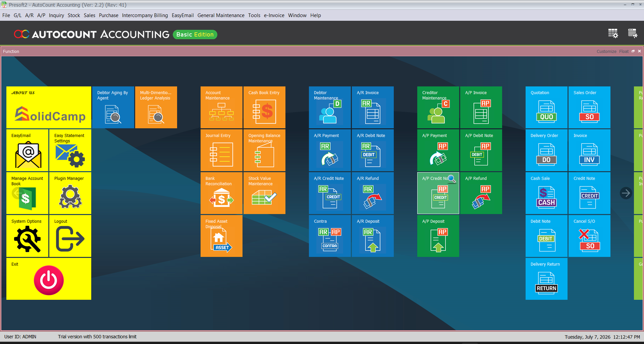644x344 pixels.
Task: Go to next function page arrow
Action: click(626, 193)
